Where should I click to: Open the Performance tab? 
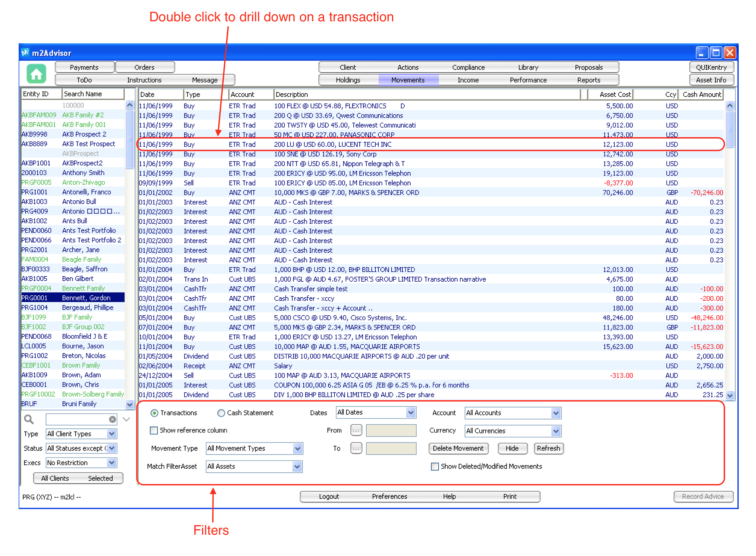pos(528,80)
